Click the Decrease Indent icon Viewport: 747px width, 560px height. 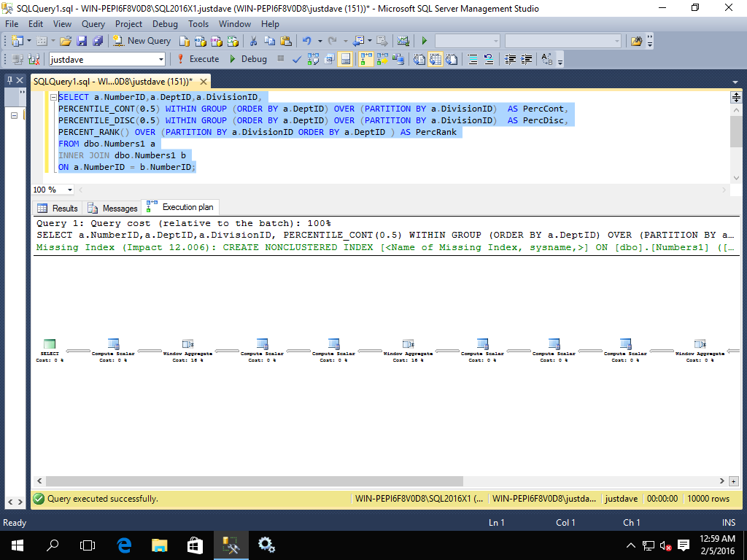(510, 59)
